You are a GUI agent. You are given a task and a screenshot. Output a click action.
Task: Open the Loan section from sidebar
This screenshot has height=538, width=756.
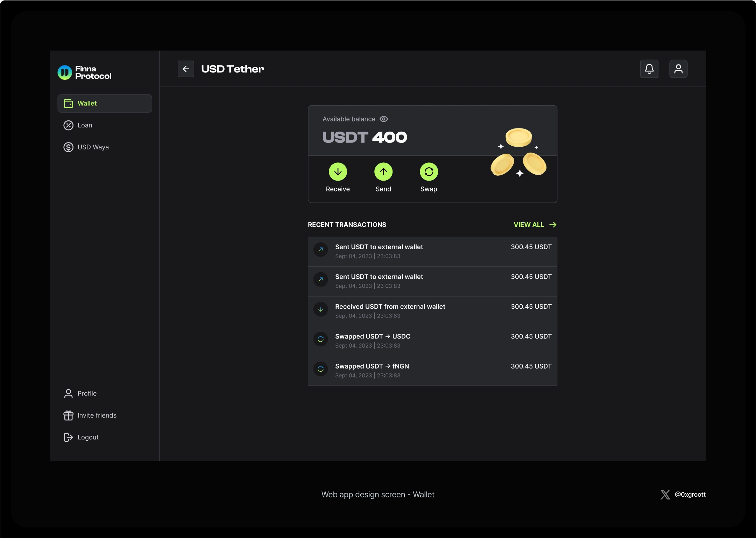tap(85, 125)
